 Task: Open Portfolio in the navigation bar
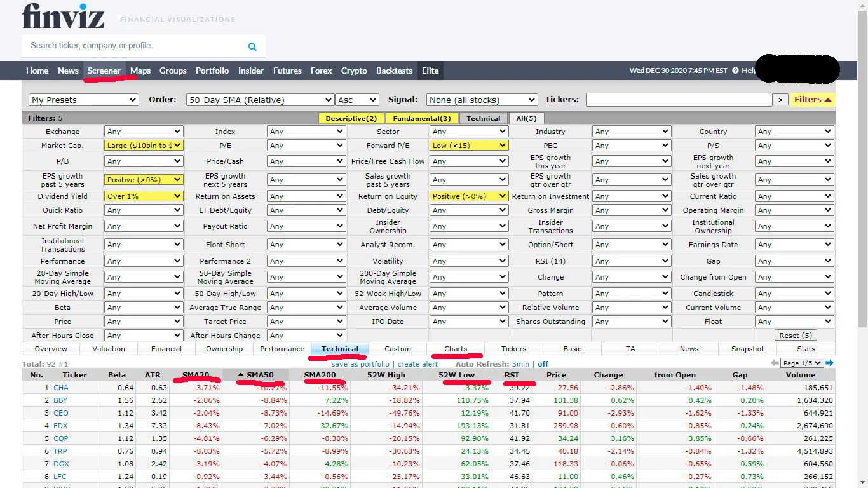pos(212,71)
